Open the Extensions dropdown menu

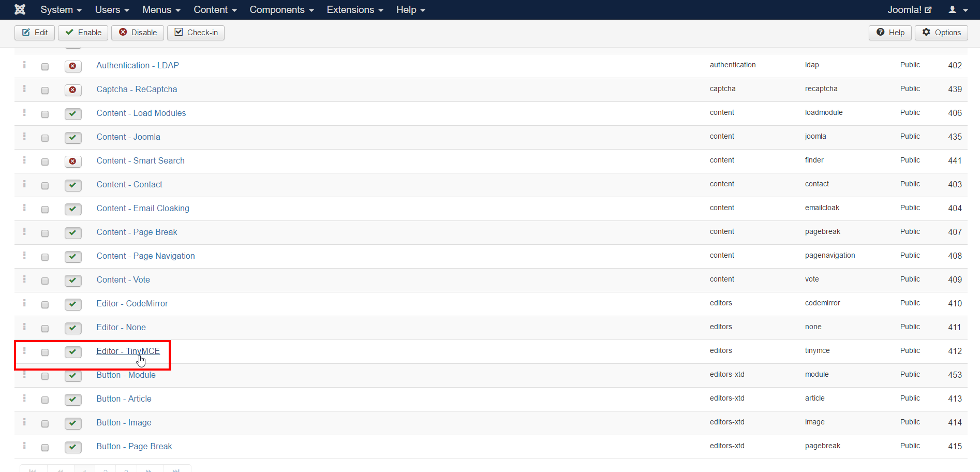click(355, 10)
